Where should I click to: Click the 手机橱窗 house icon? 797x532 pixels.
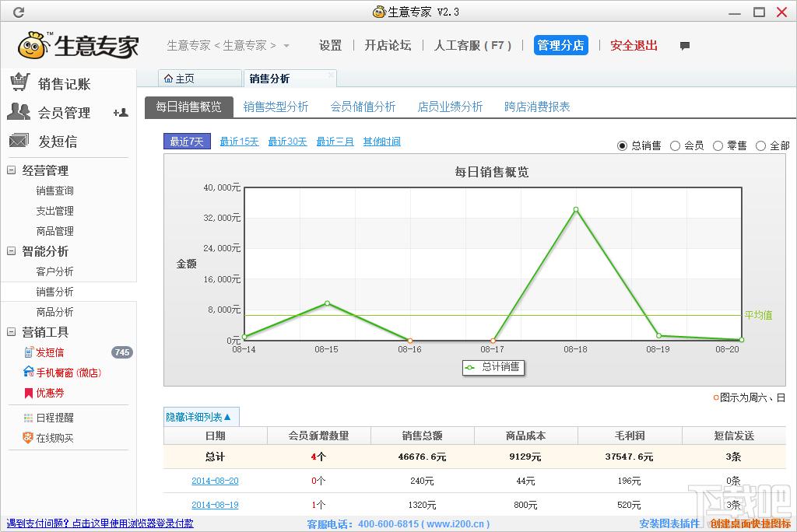coord(29,372)
